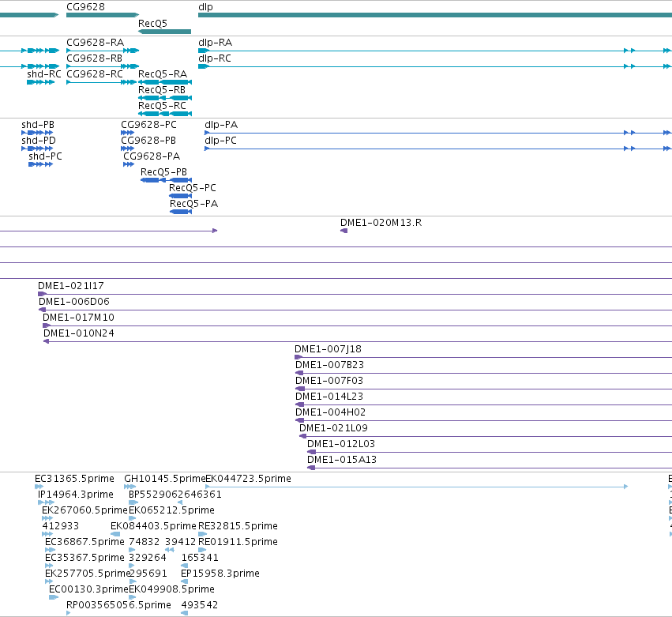The image size is (672, 617).
Task: Select the DME1-012L03 clone
Action: (x=490, y=452)
